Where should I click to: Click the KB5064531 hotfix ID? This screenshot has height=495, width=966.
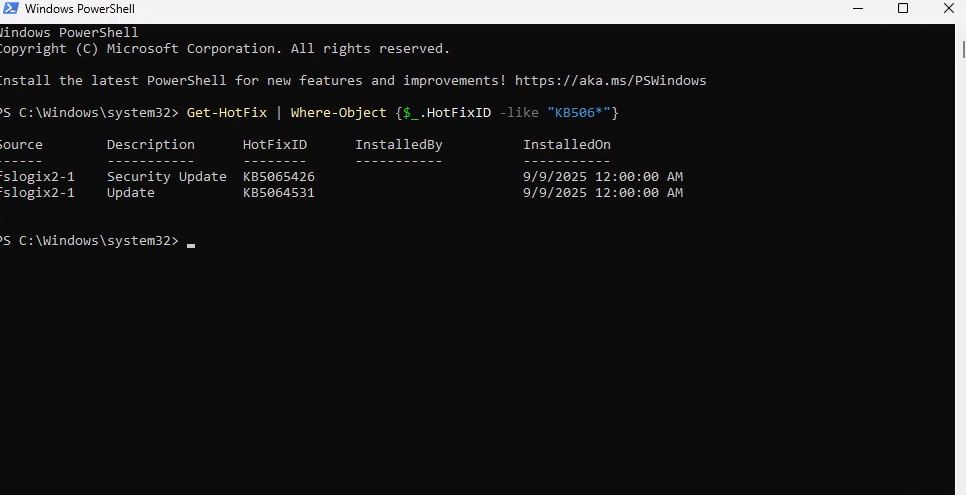(278, 192)
